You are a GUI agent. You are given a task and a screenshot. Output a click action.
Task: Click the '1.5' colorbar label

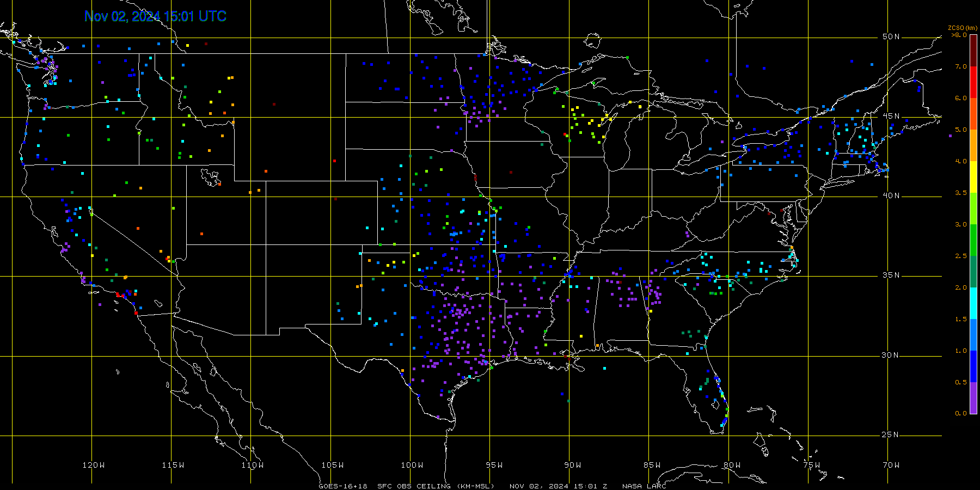961,319
